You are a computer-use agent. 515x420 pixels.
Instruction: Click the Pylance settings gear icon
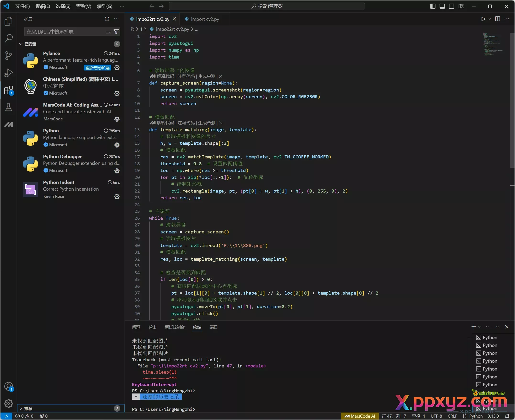tap(118, 68)
